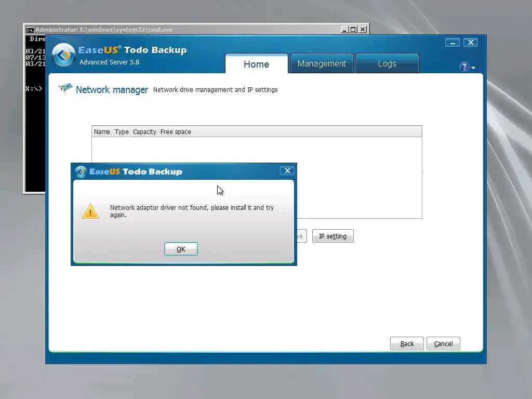Sort list by Capacity column
Viewport: 532px width, 399px height.
point(144,131)
